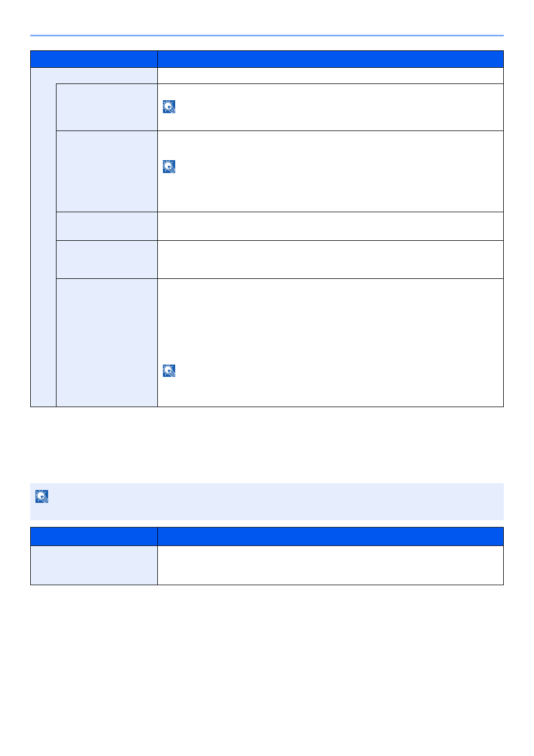534x756 pixels.
Task: Click second table's light-blue item label cell
Action: [94, 565]
